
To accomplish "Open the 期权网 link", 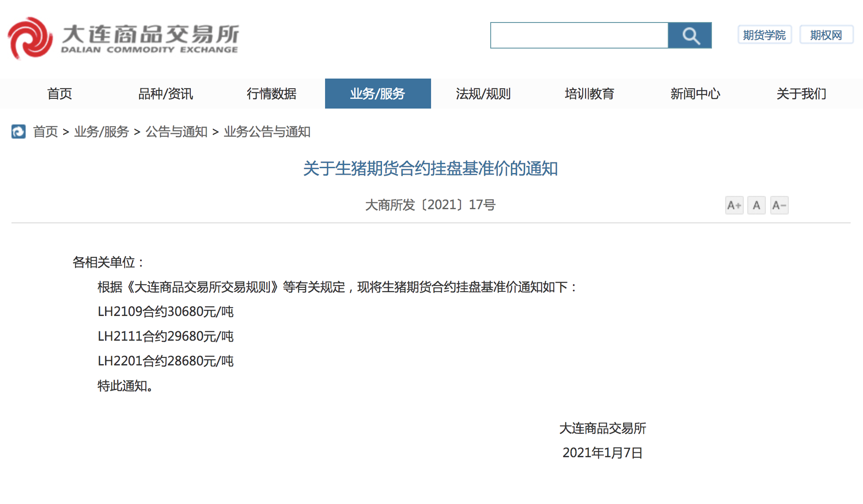I will (826, 35).
